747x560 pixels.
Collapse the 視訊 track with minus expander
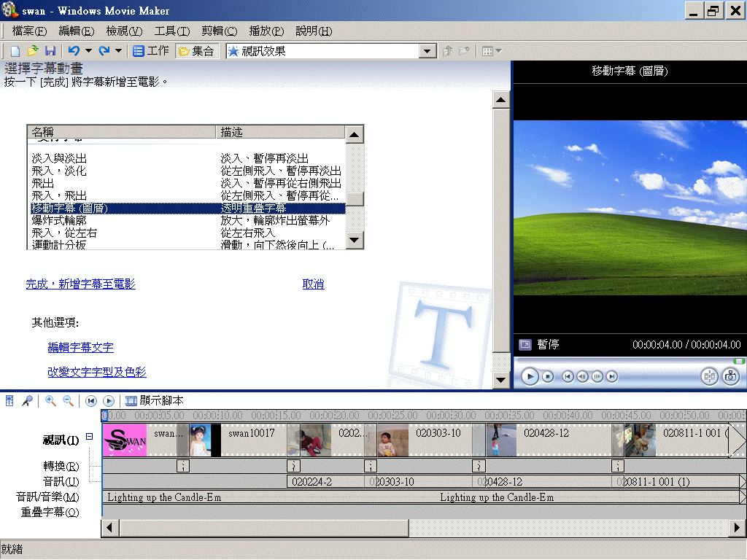(x=88, y=436)
